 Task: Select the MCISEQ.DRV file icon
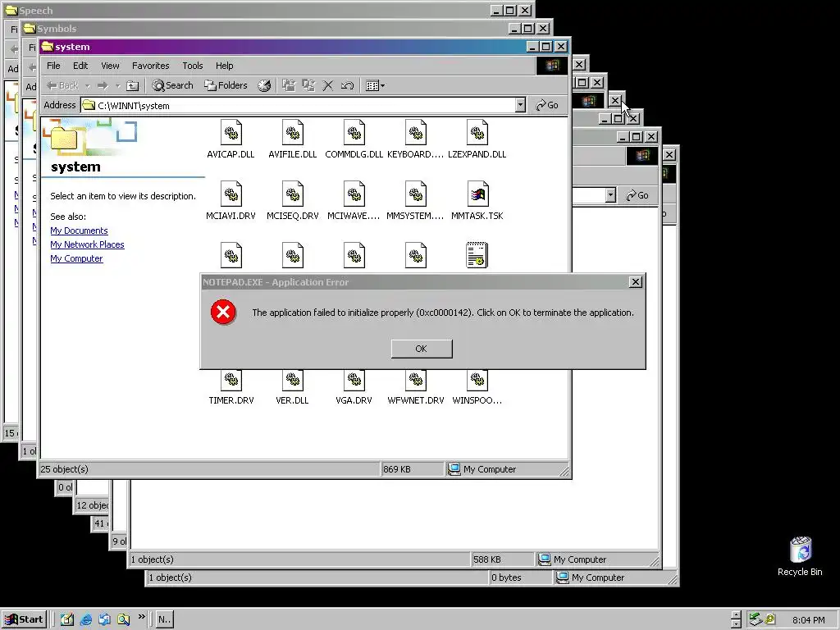(x=293, y=194)
